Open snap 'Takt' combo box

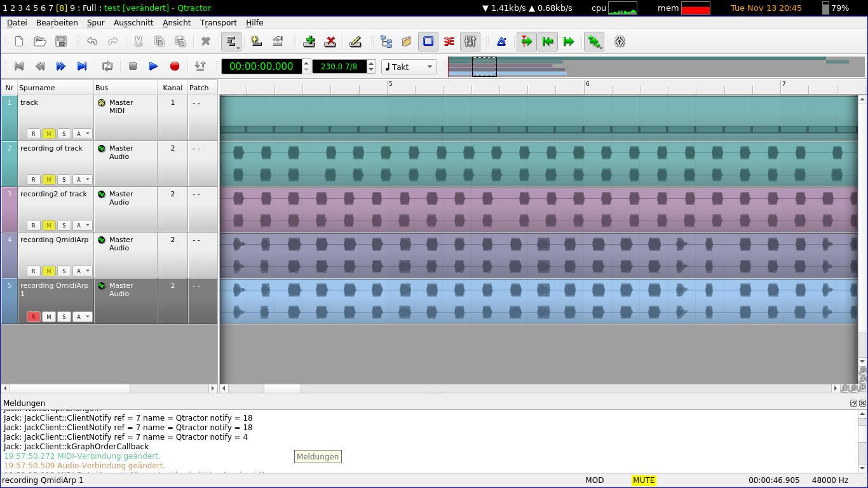coord(409,66)
